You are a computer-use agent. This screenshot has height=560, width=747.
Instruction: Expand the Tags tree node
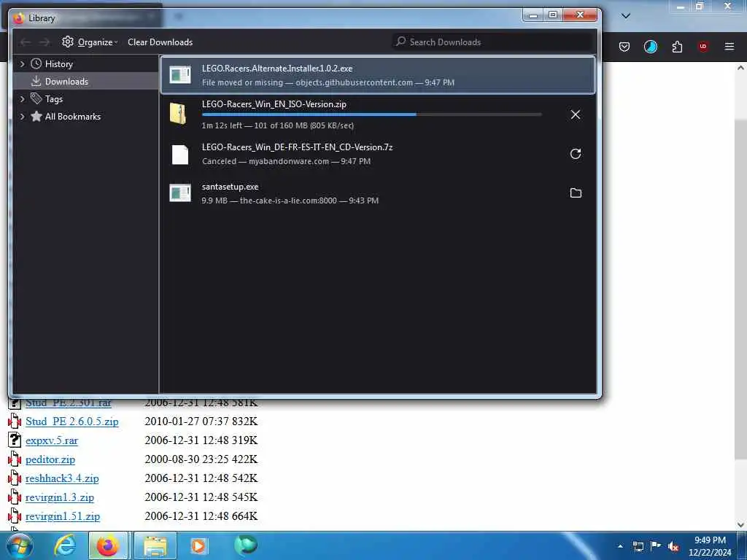click(22, 99)
